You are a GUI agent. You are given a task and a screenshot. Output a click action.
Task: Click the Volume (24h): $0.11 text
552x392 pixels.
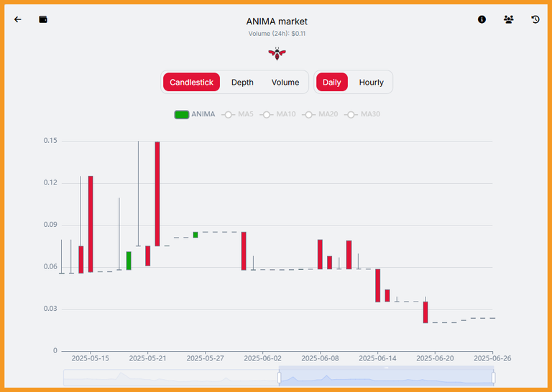(277, 34)
